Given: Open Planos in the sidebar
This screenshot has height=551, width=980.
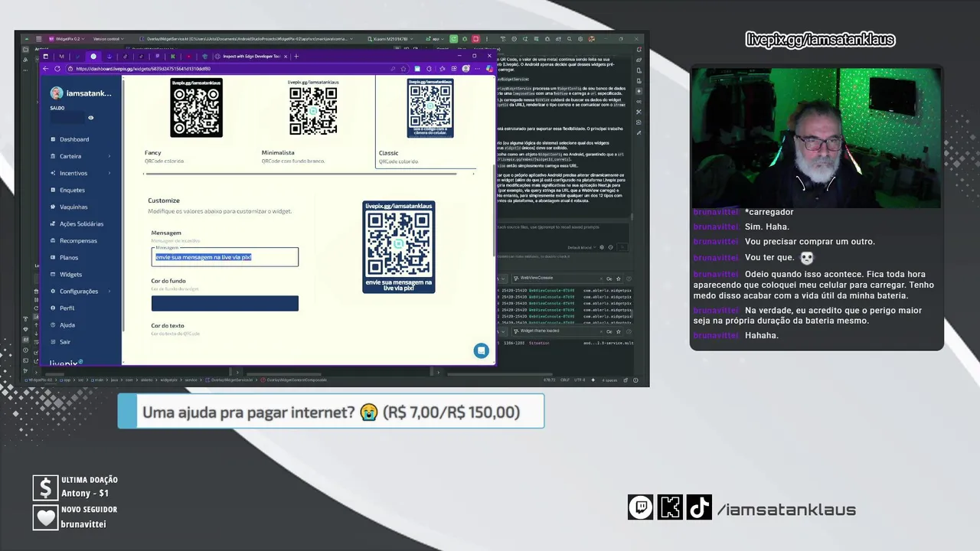Looking at the screenshot, I should point(69,257).
